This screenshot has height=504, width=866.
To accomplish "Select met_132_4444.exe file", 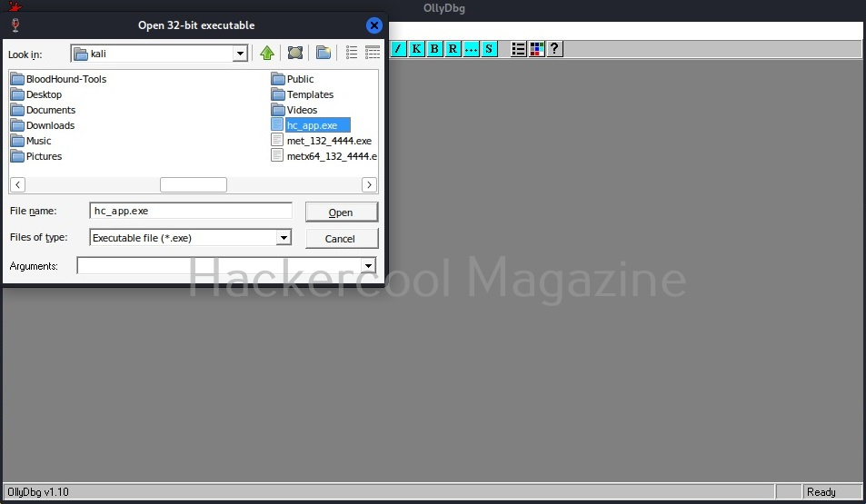I will tap(322, 141).
